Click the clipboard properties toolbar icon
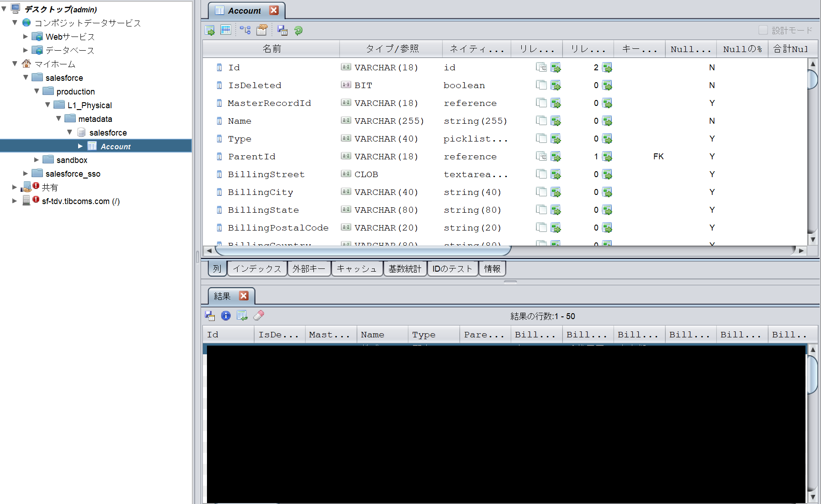Screen dimensions: 821x504 click(262, 30)
